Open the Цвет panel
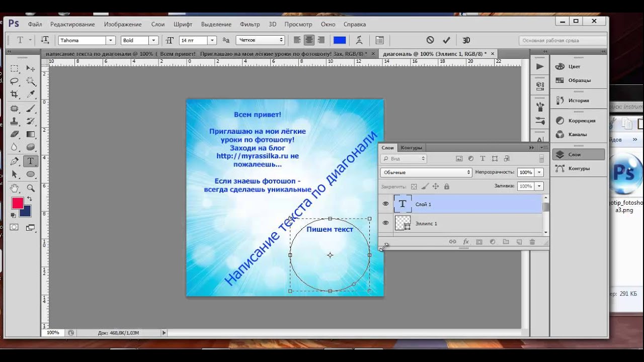 click(574, 66)
